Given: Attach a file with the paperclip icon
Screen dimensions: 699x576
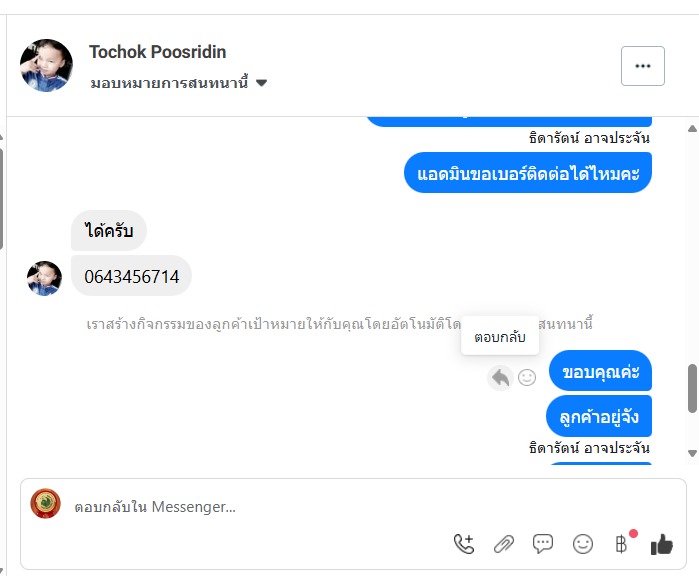Looking at the screenshot, I should (x=503, y=544).
